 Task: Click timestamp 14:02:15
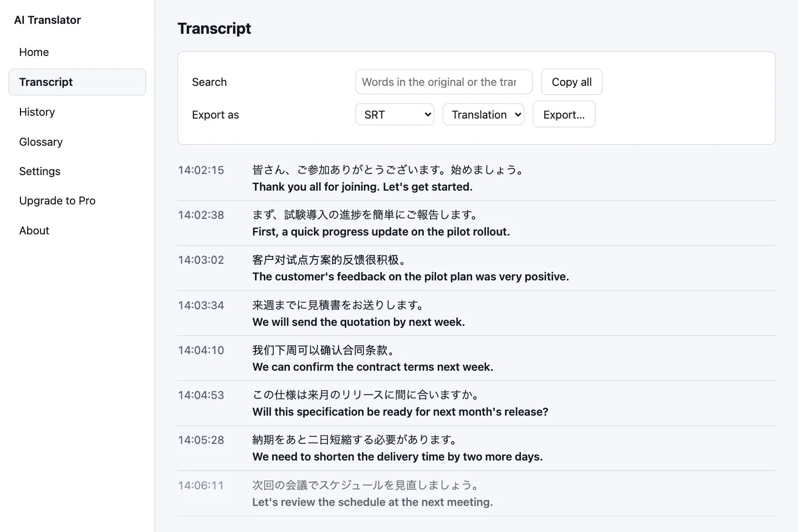coord(201,170)
